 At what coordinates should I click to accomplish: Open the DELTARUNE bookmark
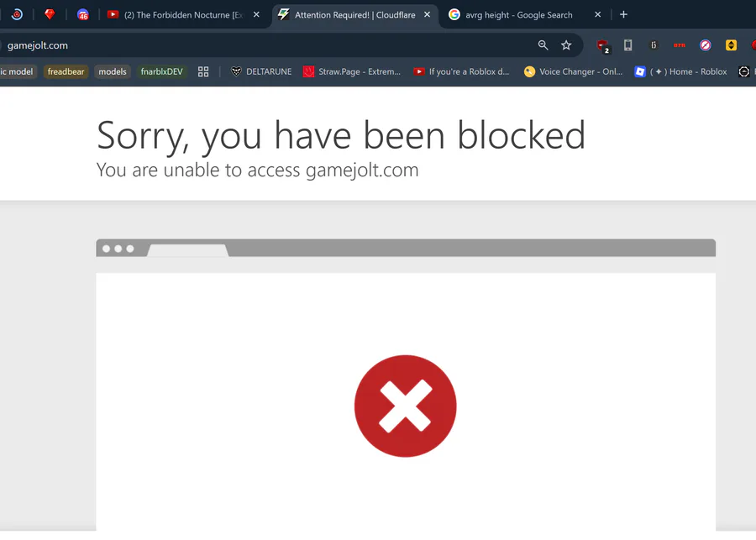coord(261,72)
